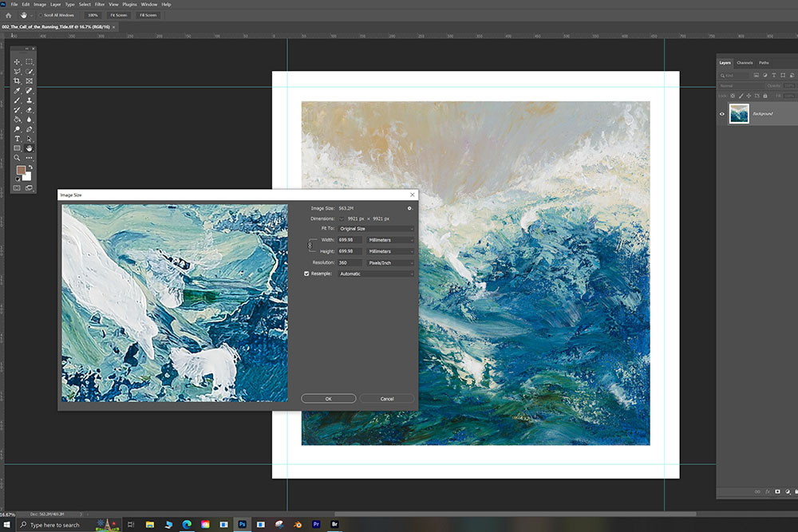Image resolution: width=798 pixels, height=532 pixels.
Task: Hide the Background layer with eye icon
Action: point(722,114)
